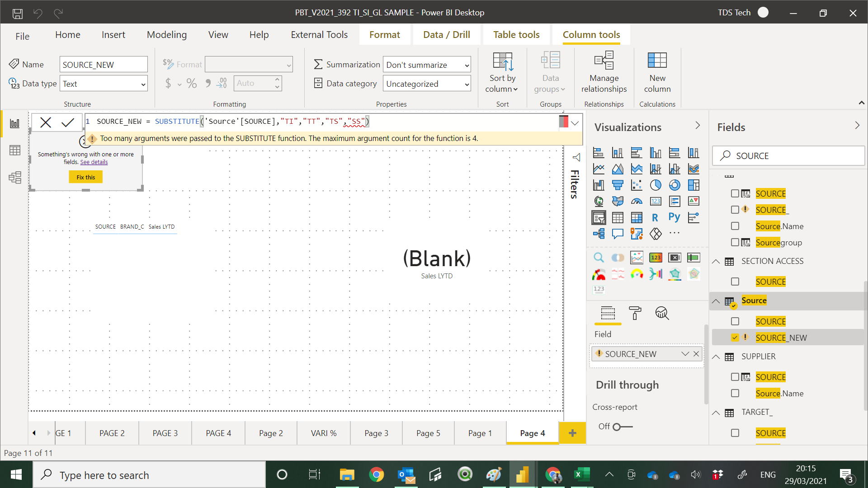This screenshot has width=868, height=488.
Task: Check SOURCE field under SECTION ACCESS
Action: (x=735, y=282)
